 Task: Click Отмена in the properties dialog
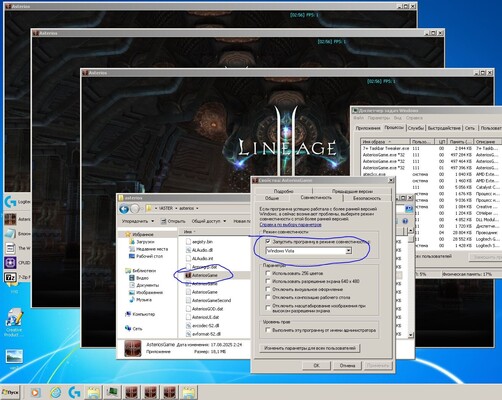tap(347, 366)
